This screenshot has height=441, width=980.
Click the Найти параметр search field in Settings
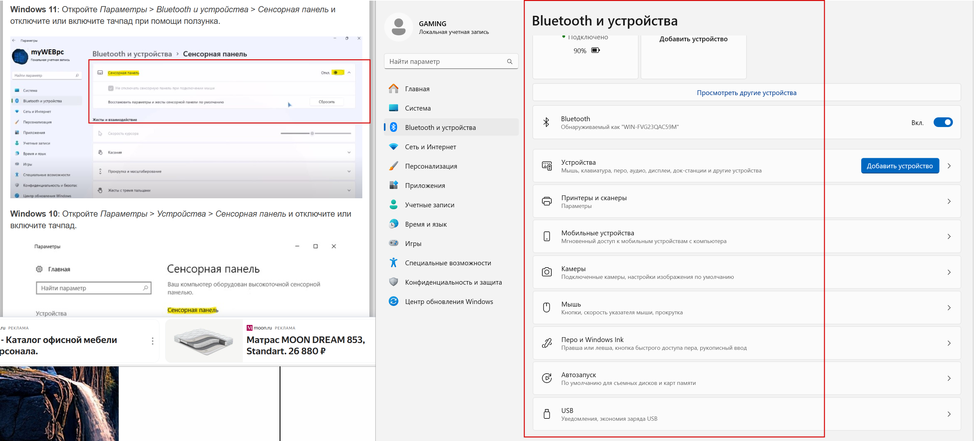point(451,61)
